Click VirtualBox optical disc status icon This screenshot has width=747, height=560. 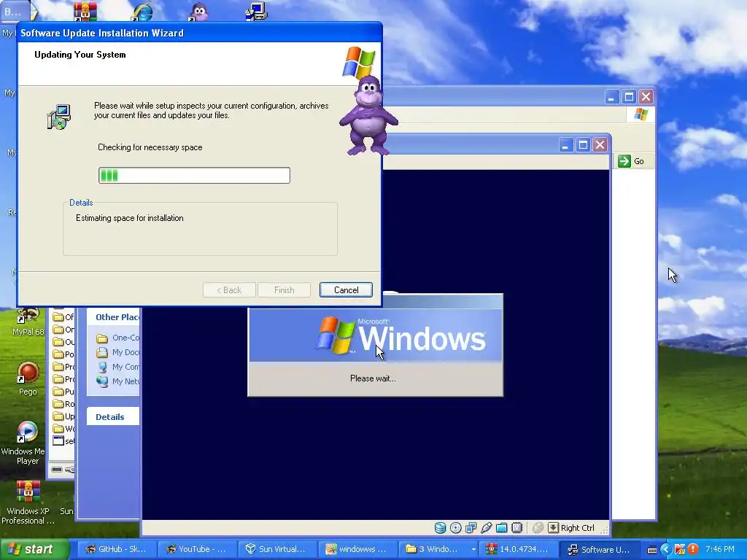tap(455, 528)
